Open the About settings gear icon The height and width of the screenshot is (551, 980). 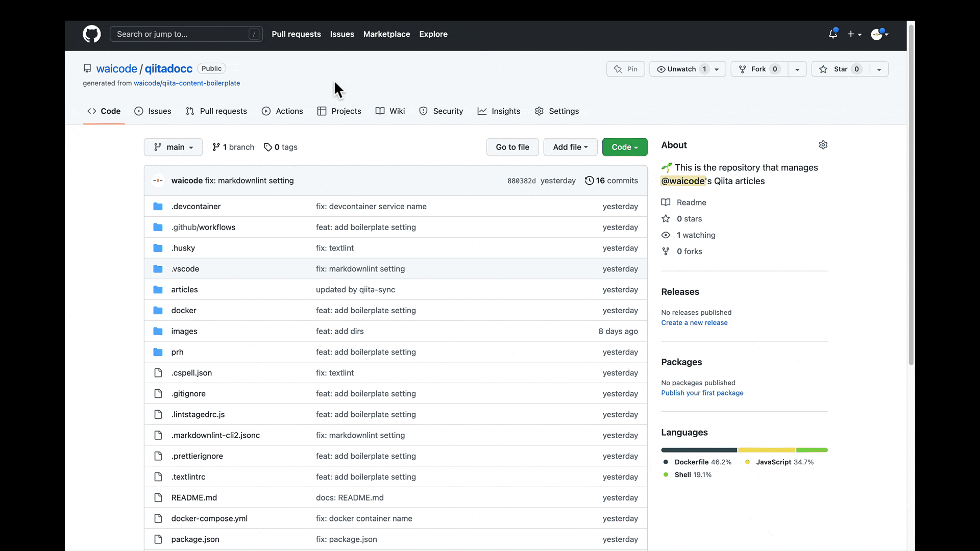[823, 144]
